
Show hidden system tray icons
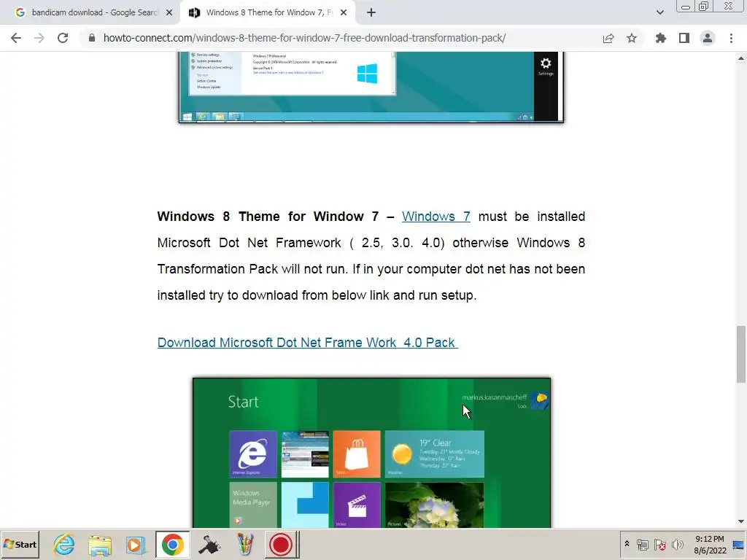point(627,544)
